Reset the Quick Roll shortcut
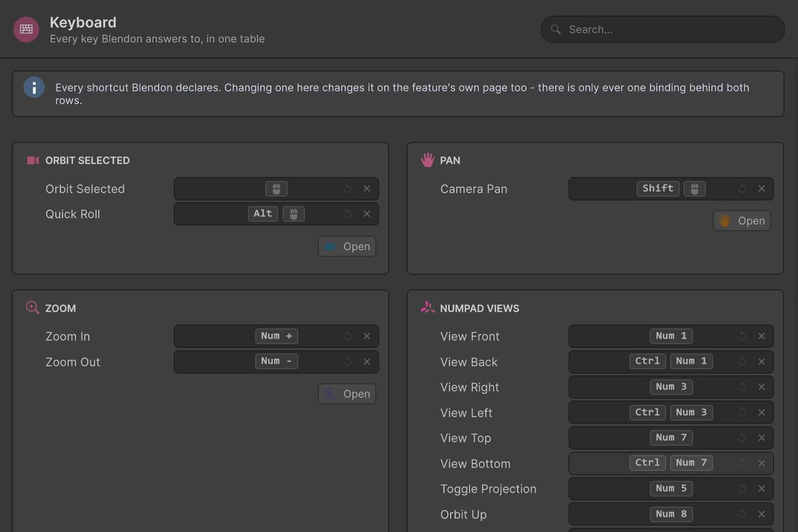798x532 pixels. coord(348,214)
